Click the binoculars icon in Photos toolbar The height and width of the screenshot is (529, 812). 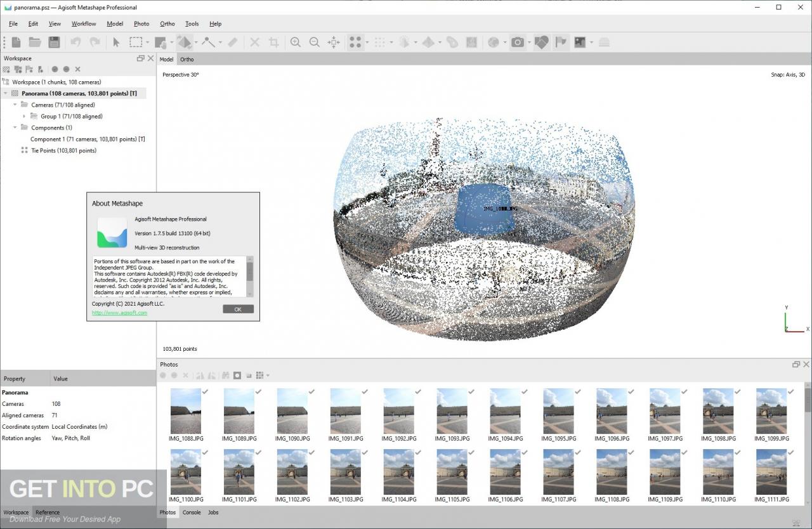(225, 376)
